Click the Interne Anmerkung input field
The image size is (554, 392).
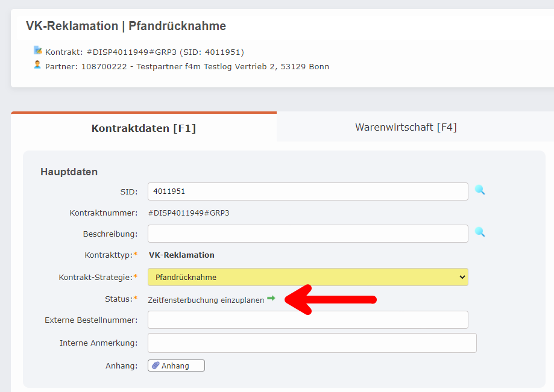coord(311,342)
